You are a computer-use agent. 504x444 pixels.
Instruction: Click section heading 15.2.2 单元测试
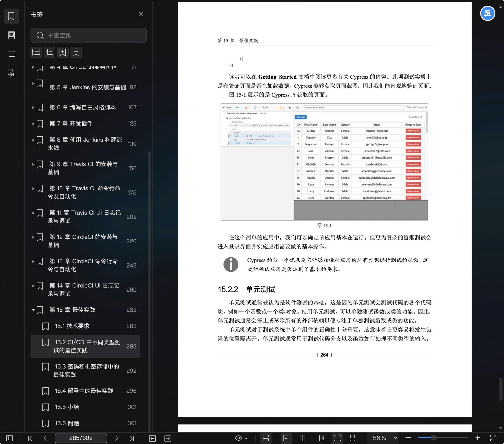pyautogui.click(x=246, y=289)
